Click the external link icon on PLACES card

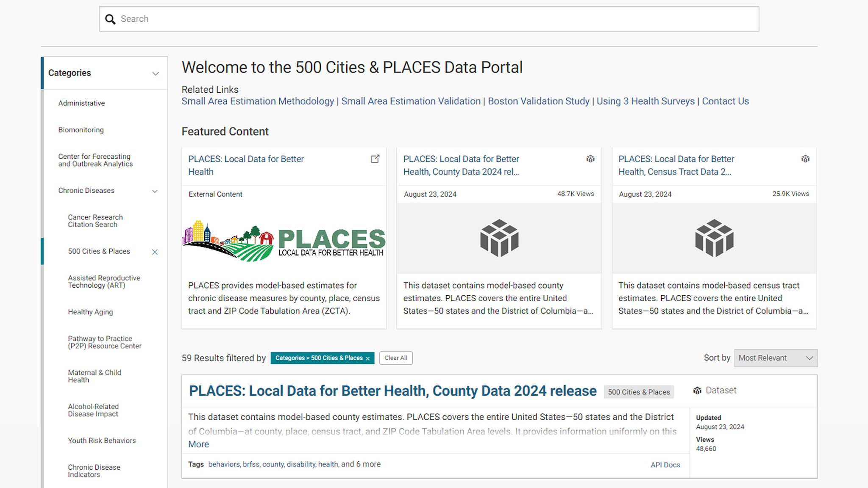coord(375,158)
